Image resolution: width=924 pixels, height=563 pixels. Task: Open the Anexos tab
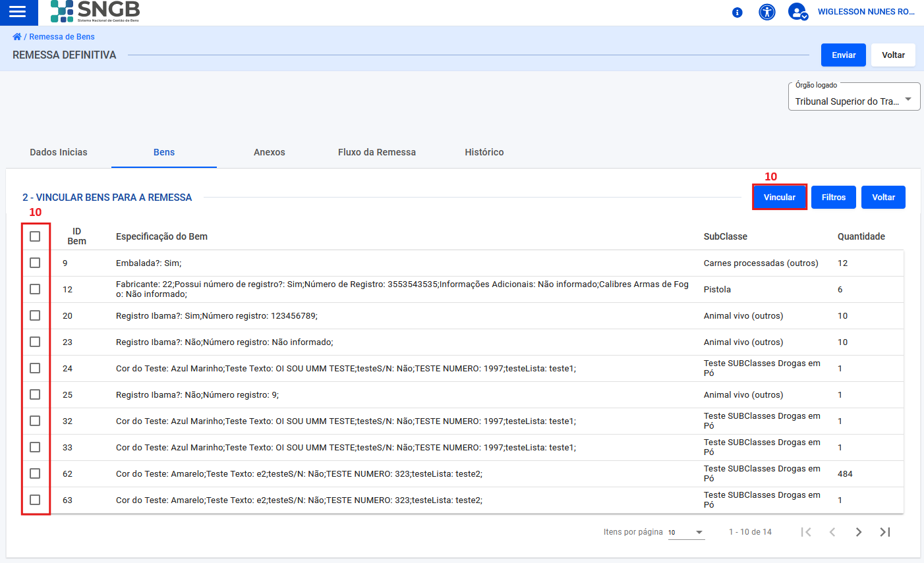pos(270,152)
